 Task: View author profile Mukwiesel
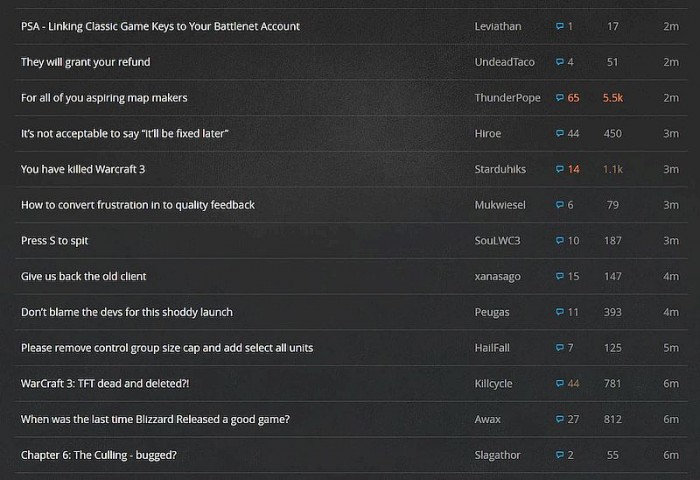(x=498, y=205)
